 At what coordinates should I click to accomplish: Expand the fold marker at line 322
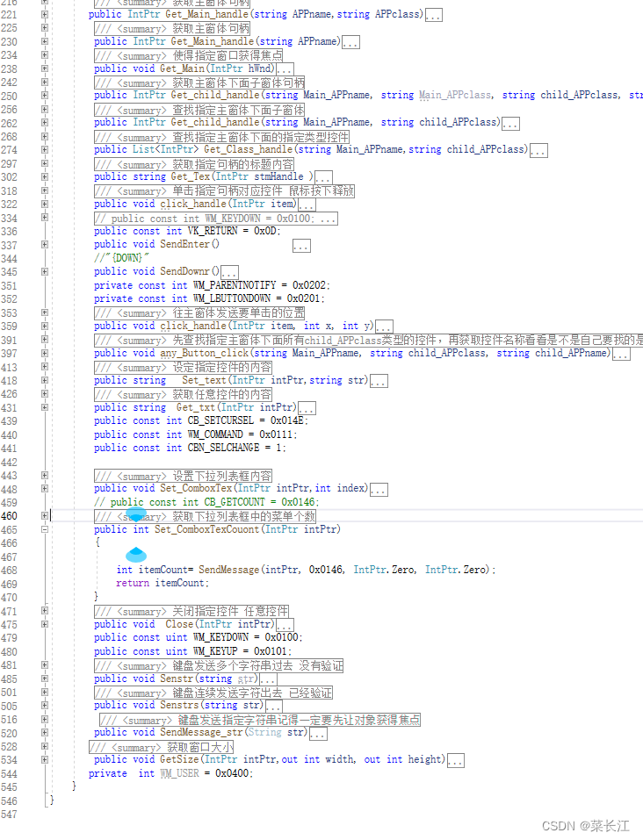pos(45,205)
